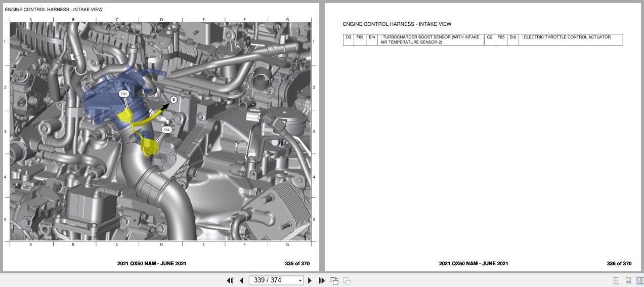Click the 335 of 370 page footer
This screenshot has width=644, height=287.
[x=297, y=263]
